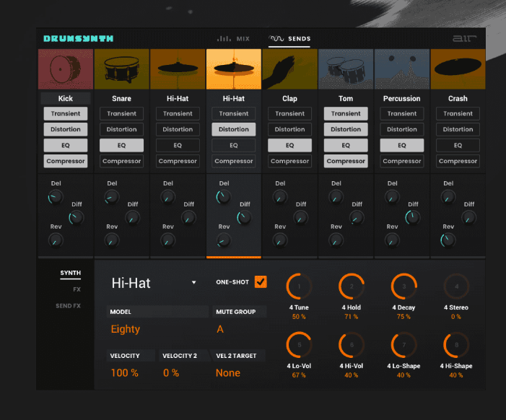The height and width of the screenshot is (420, 506).
Task: Click macro knob 6 for 4 Hi-Vol
Action: click(x=352, y=345)
